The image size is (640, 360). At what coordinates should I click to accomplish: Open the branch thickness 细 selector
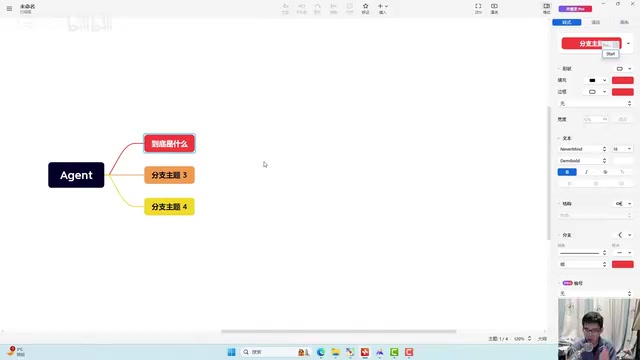(583, 264)
